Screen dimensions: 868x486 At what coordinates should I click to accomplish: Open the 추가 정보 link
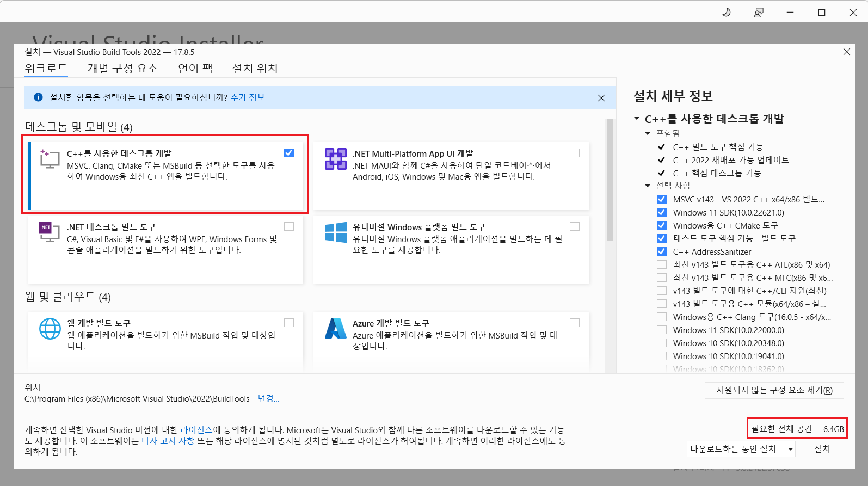coord(248,97)
